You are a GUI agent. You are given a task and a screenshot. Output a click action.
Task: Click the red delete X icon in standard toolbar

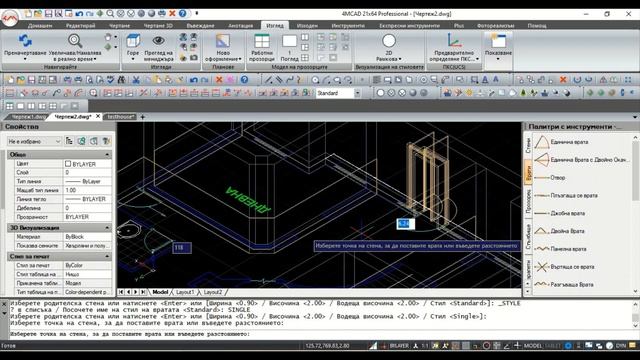tap(219, 80)
